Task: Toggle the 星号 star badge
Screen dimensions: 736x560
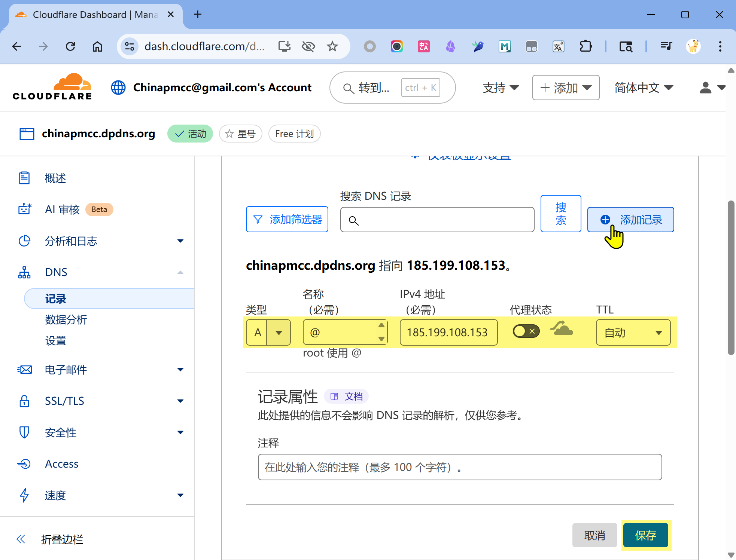Action: click(x=241, y=134)
